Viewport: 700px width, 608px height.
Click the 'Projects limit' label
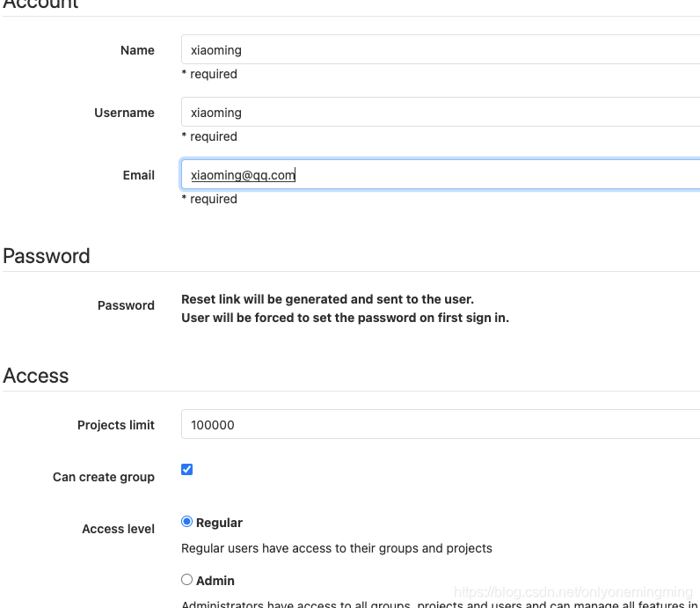[x=116, y=425]
